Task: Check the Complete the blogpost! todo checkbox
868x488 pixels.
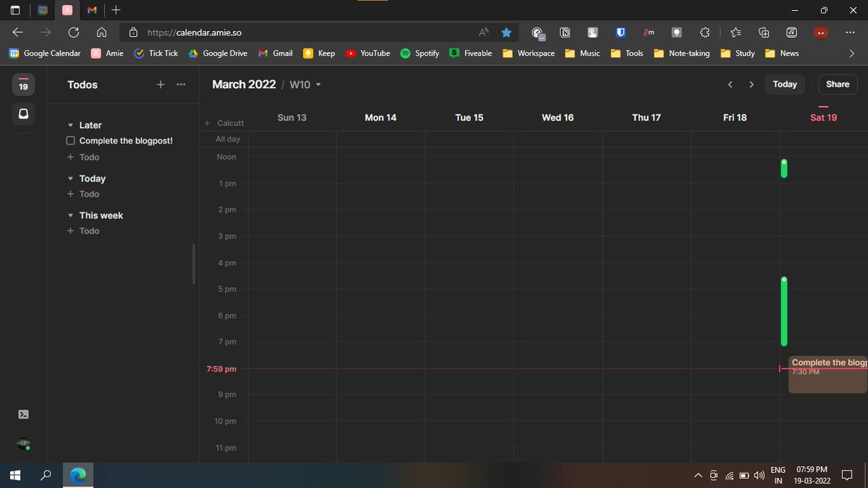Action: tap(71, 140)
